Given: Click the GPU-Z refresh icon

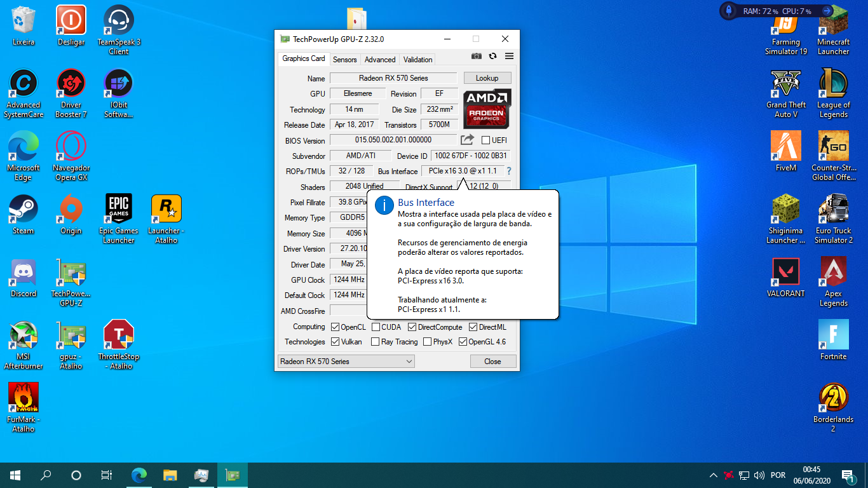Looking at the screenshot, I should [492, 57].
